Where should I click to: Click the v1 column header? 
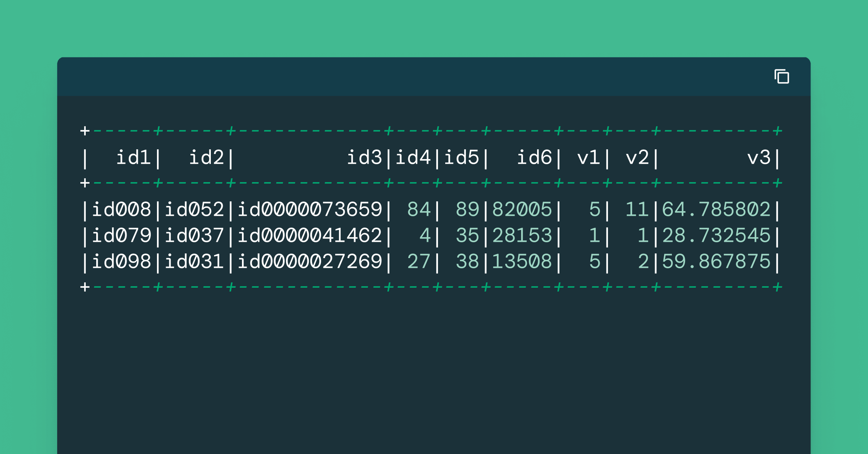coord(588,158)
